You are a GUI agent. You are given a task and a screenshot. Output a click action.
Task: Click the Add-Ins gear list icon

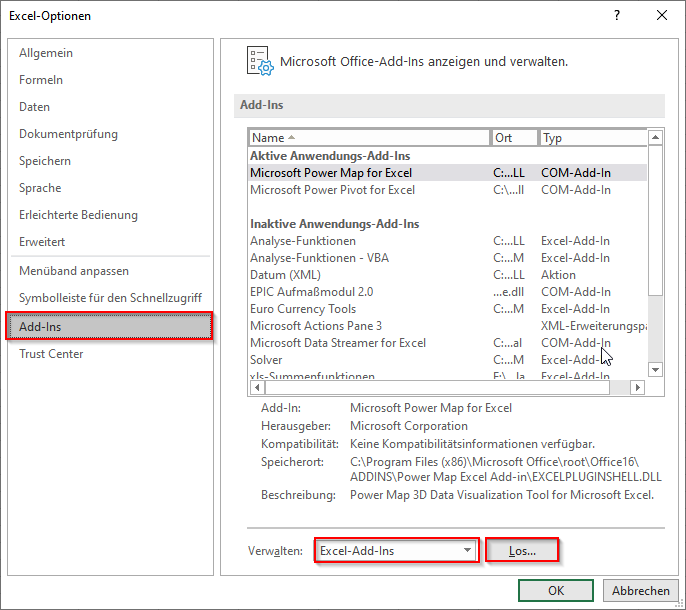point(260,61)
